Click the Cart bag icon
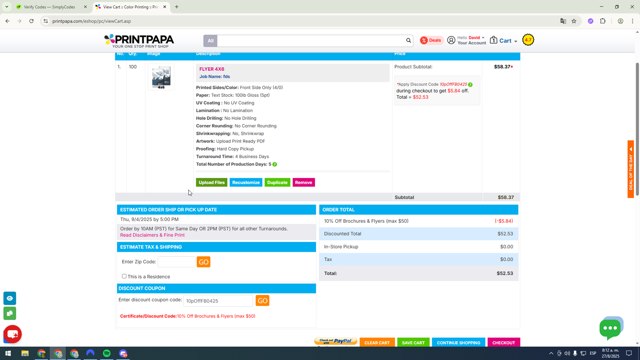The height and width of the screenshot is (360, 640). (x=493, y=40)
